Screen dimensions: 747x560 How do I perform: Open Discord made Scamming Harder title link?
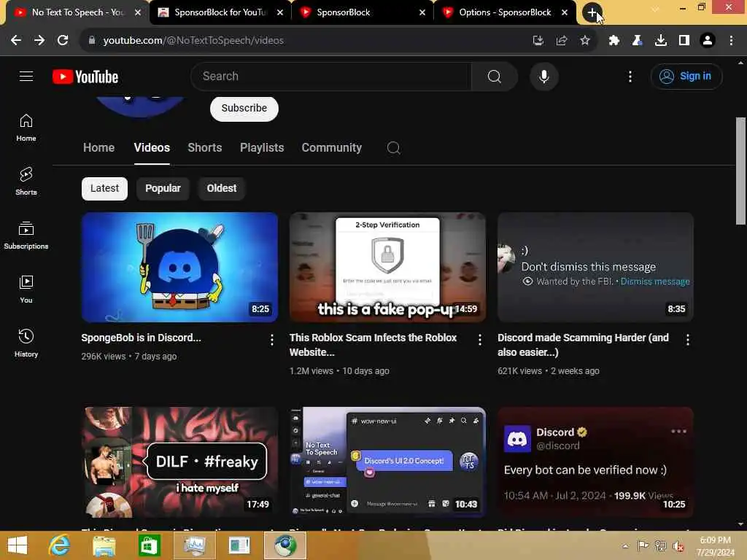[583, 345]
